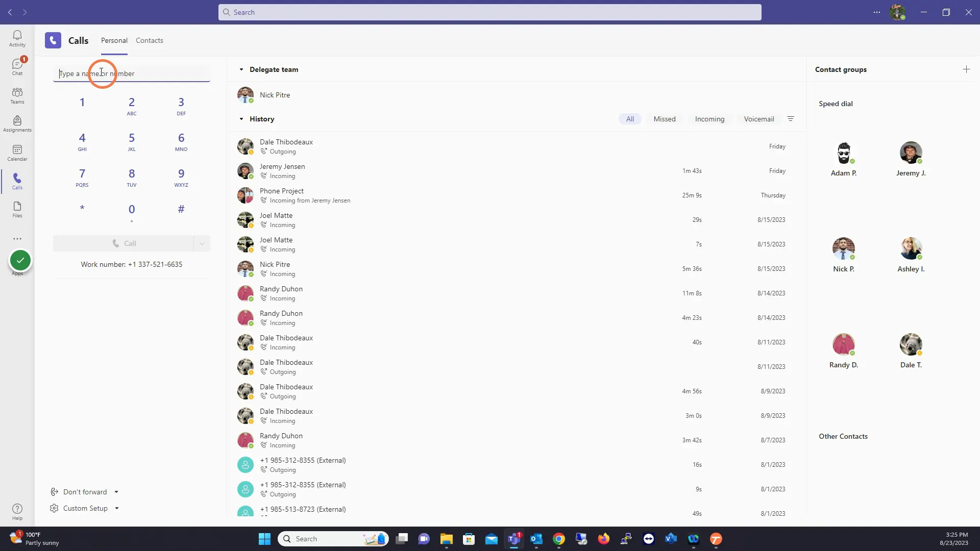Click the name or number input field
This screenshot has width=980, height=551.
tap(132, 73)
